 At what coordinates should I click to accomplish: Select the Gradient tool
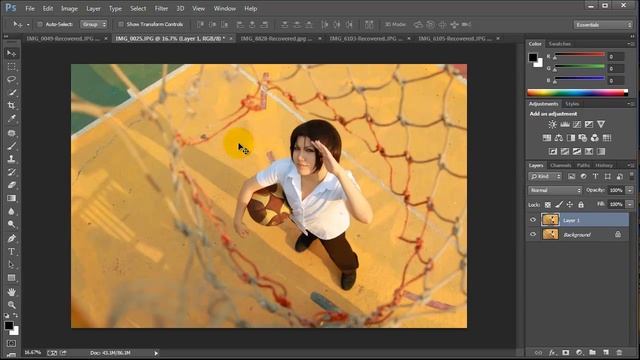pos(11,198)
